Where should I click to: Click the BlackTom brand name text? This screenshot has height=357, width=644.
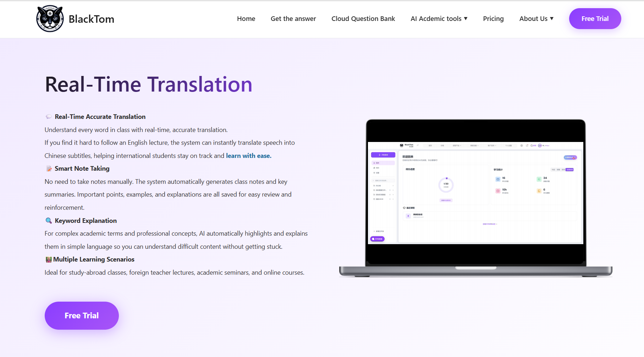(91, 19)
